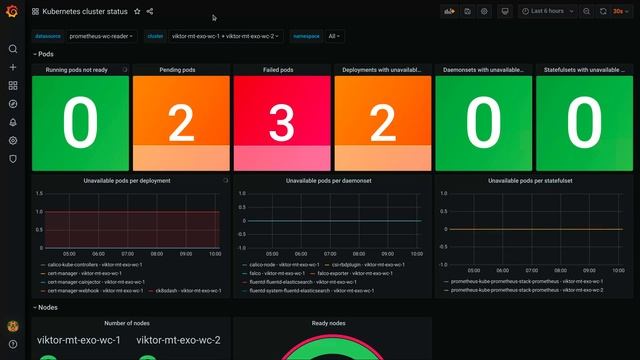Open Statefulsets with unavailable panel title
Image resolution: width=640 pixels, height=360 pixels.
(584, 70)
